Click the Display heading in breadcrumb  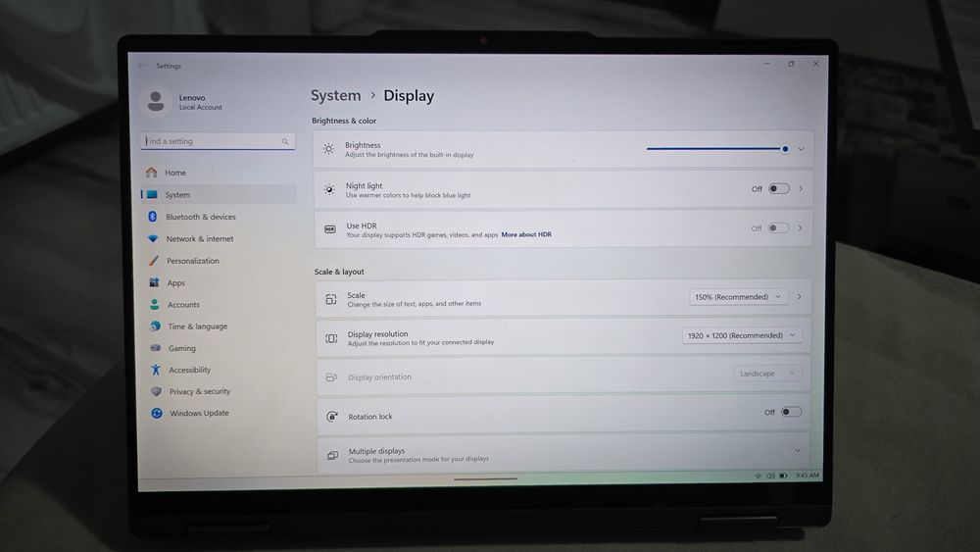pos(409,96)
